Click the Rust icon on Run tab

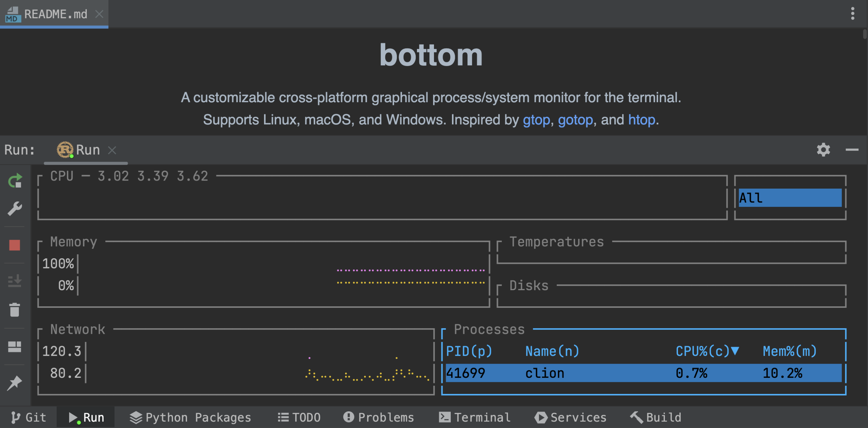pyautogui.click(x=65, y=150)
